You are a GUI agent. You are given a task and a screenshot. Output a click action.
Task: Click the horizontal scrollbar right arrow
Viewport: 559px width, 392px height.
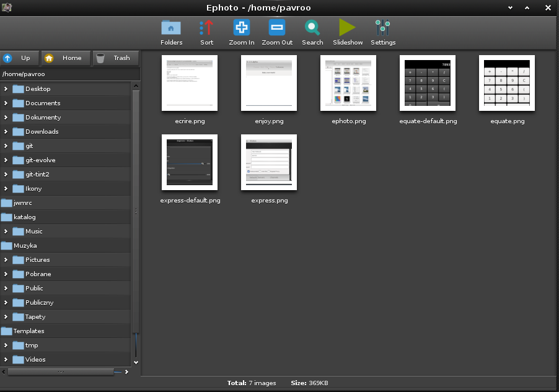coord(126,372)
